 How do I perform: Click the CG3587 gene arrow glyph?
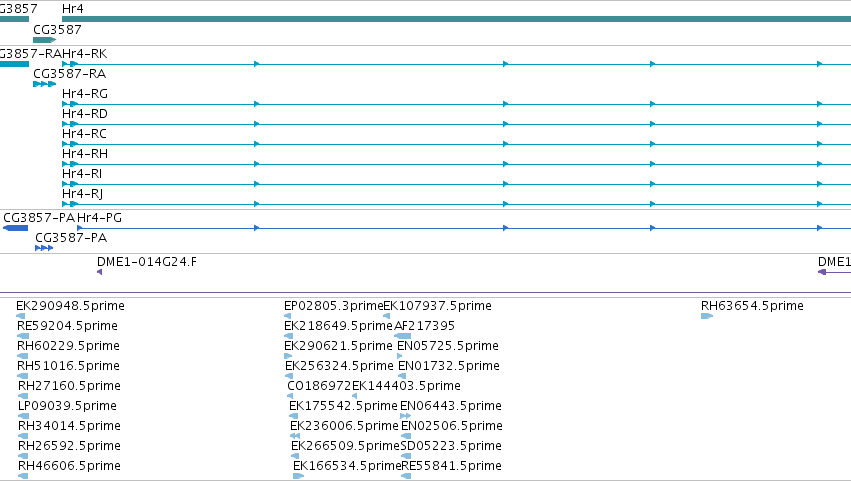pyautogui.click(x=45, y=40)
